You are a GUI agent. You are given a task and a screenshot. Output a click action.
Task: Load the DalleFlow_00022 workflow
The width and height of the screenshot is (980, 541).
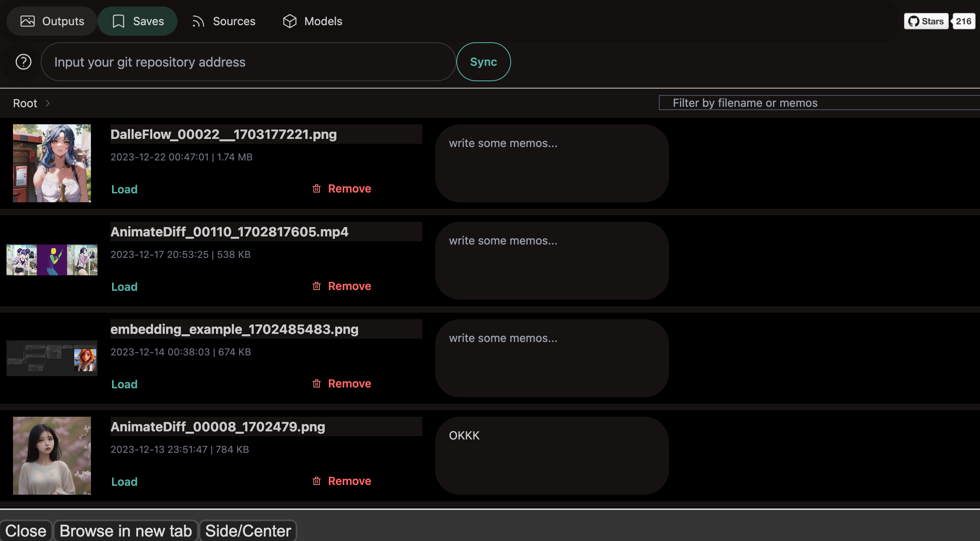click(124, 189)
